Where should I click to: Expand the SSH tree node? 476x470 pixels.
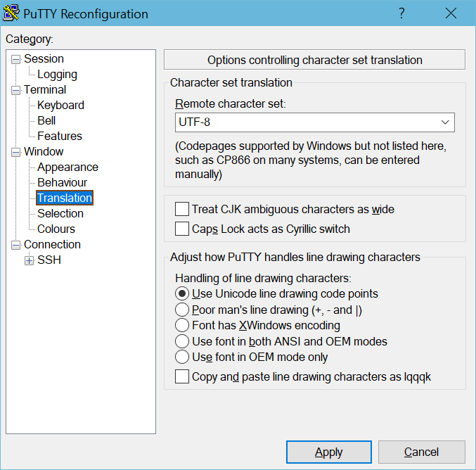click(x=29, y=260)
